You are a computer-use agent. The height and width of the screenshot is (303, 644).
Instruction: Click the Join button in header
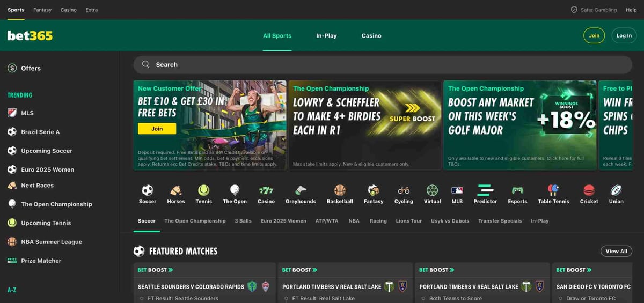pos(594,36)
